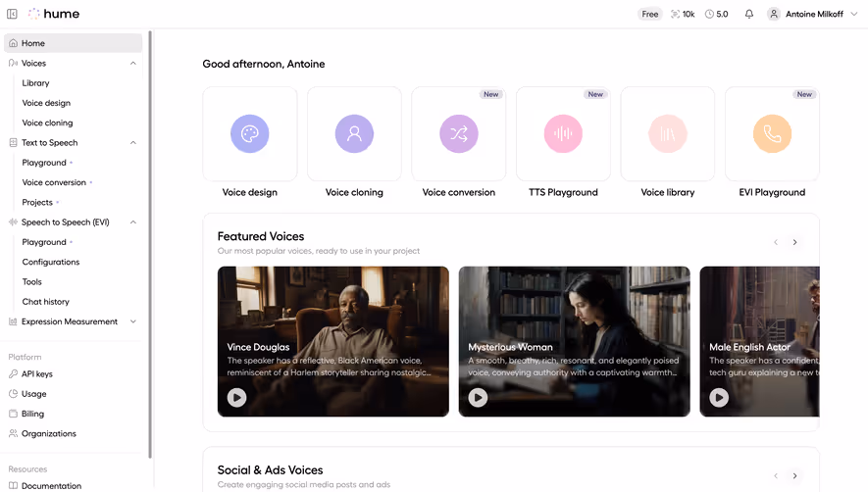Screen dimensions: 868x492
Task: Click the Social & Ads Voices heading
Action: tap(270, 469)
